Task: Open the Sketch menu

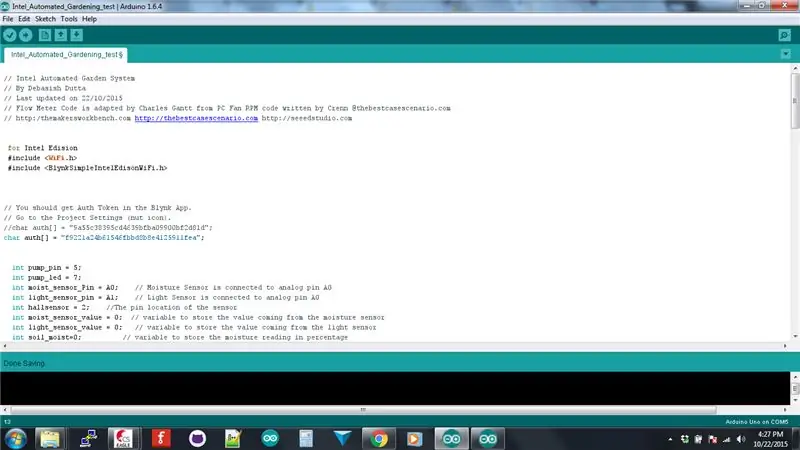Action: pyautogui.click(x=45, y=19)
